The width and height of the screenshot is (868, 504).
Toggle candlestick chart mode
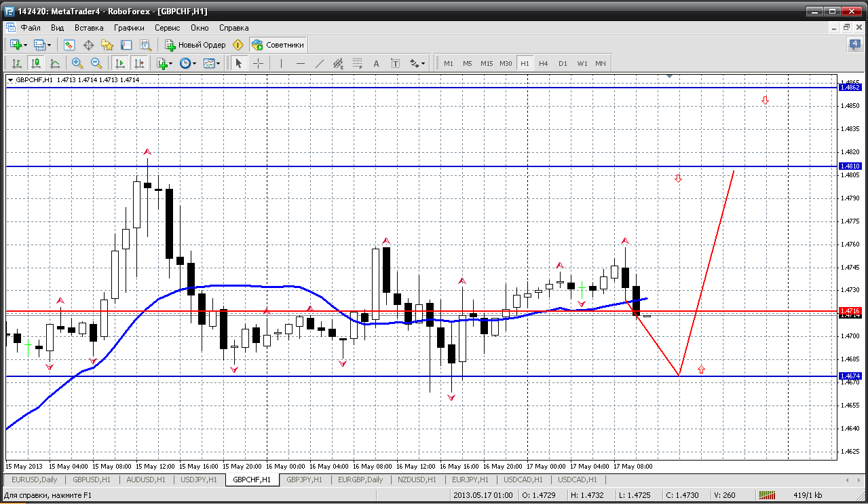pyautogui.click(x=36, y=63)
